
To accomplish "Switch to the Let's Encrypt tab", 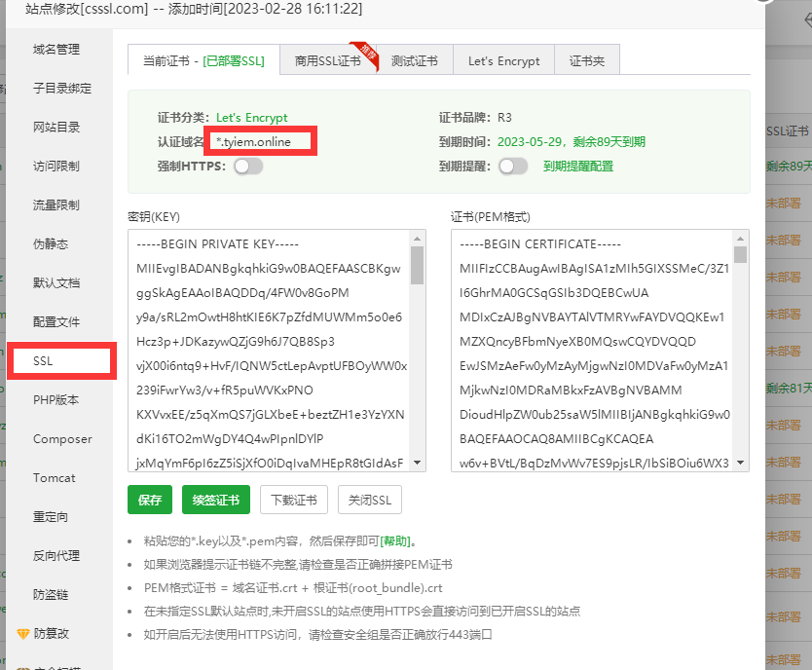I will (504, 61).
